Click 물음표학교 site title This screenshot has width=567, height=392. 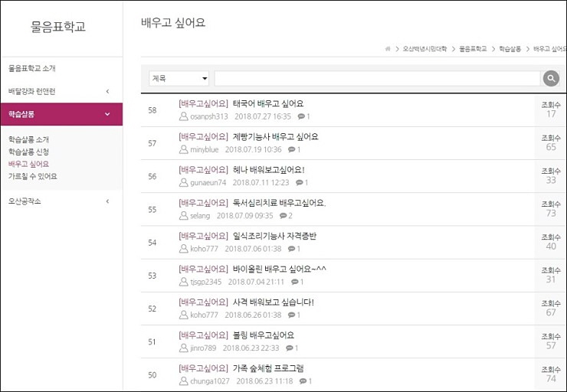click(58, 27)
